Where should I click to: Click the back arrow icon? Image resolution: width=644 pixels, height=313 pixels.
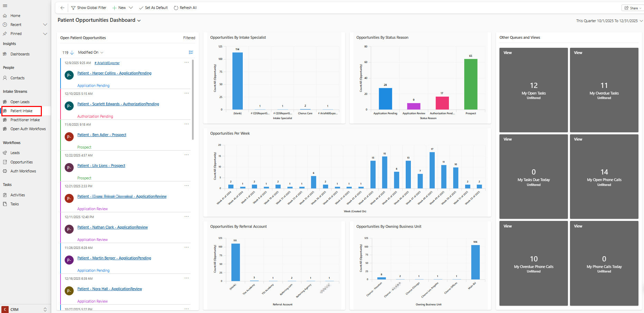[x=62, y=8]
